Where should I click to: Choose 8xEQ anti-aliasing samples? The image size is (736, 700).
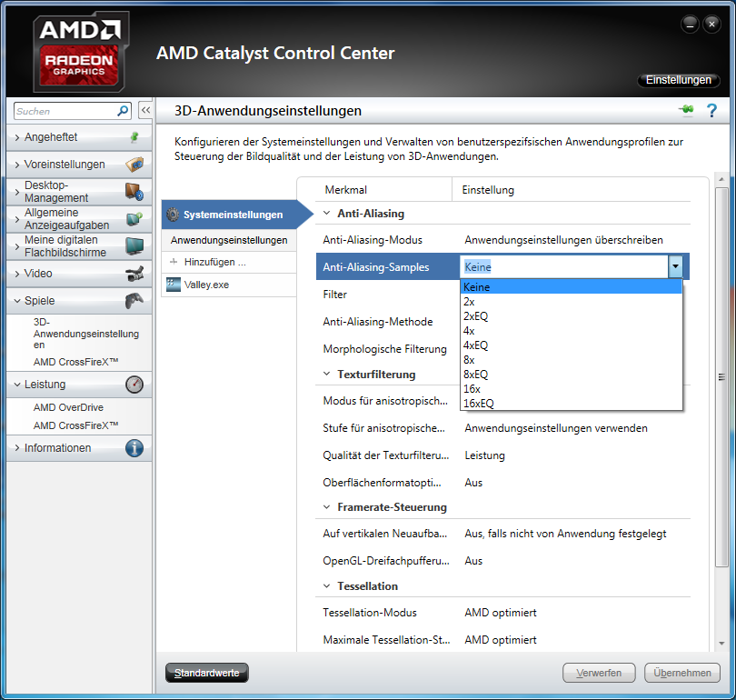pos(572,375)
